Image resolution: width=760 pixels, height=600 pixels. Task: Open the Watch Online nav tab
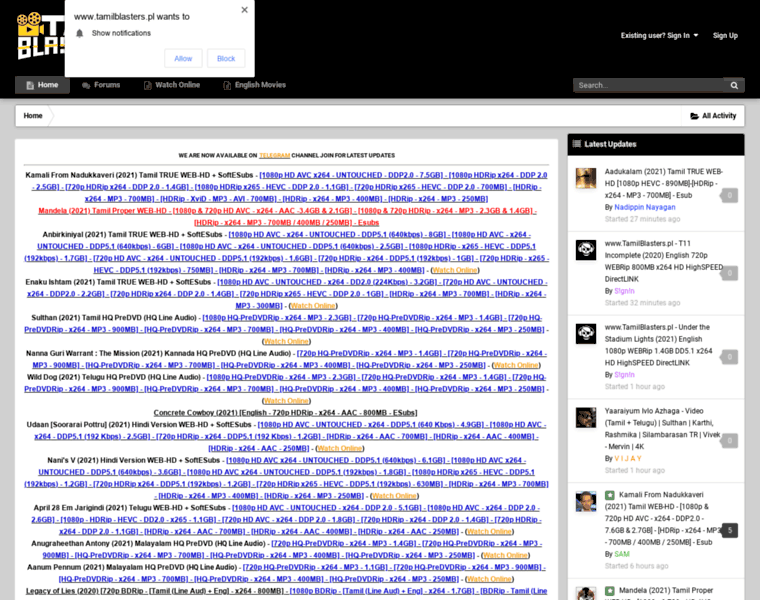click(x=172, y=85)
